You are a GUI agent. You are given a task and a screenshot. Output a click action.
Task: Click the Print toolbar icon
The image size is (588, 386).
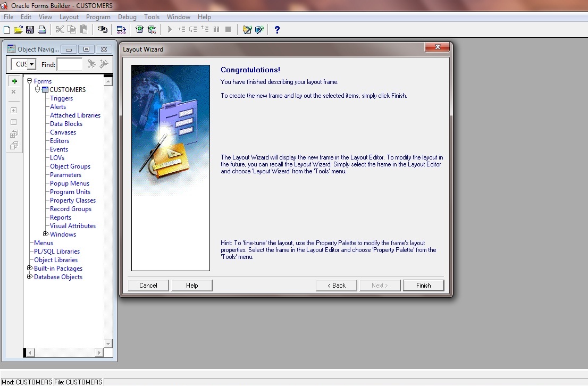tap(43, 30)
